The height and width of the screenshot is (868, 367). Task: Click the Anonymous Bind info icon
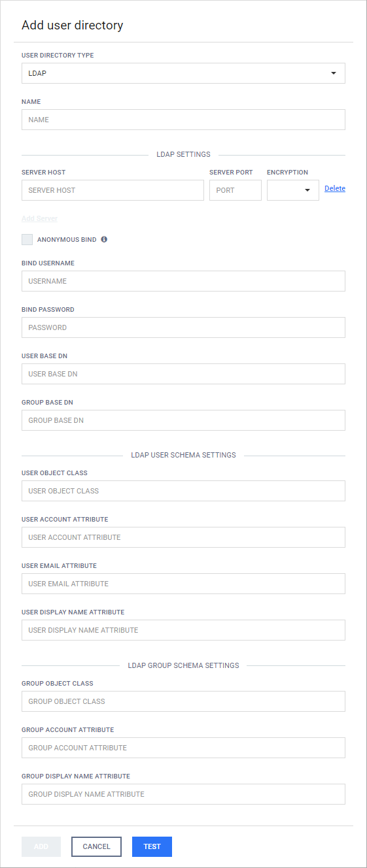coord(104,240)
